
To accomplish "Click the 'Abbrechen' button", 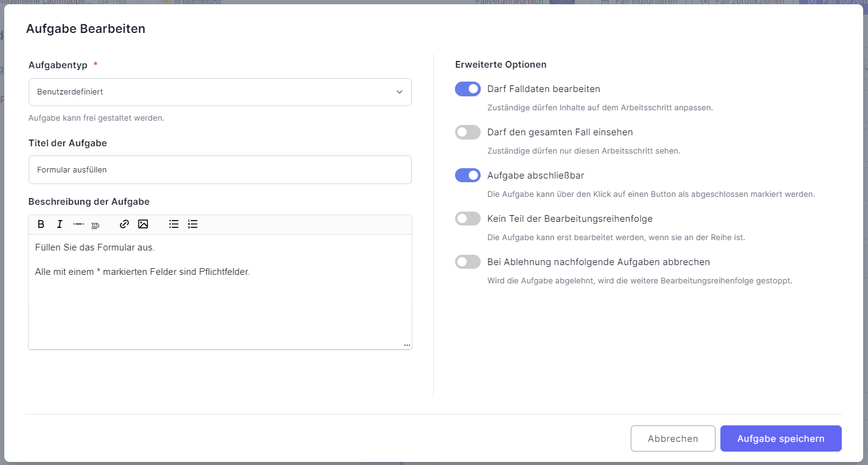I will [x=673, y=439].
